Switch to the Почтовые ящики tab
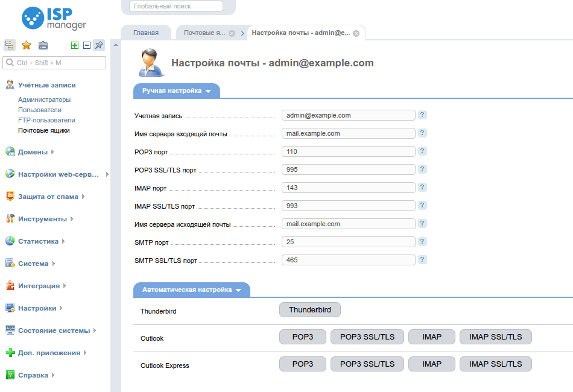Image resolution: width=573 pixels, height=392 pixels. 204,33
